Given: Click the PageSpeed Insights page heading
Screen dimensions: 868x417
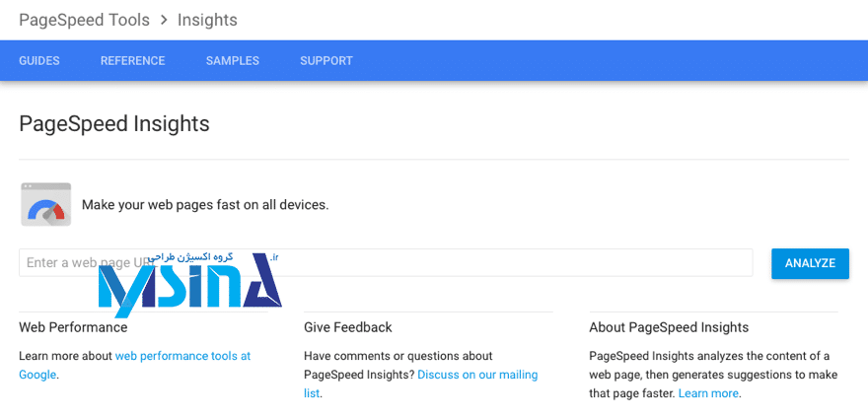Looking at the screenshot, I should pos(114,123).
